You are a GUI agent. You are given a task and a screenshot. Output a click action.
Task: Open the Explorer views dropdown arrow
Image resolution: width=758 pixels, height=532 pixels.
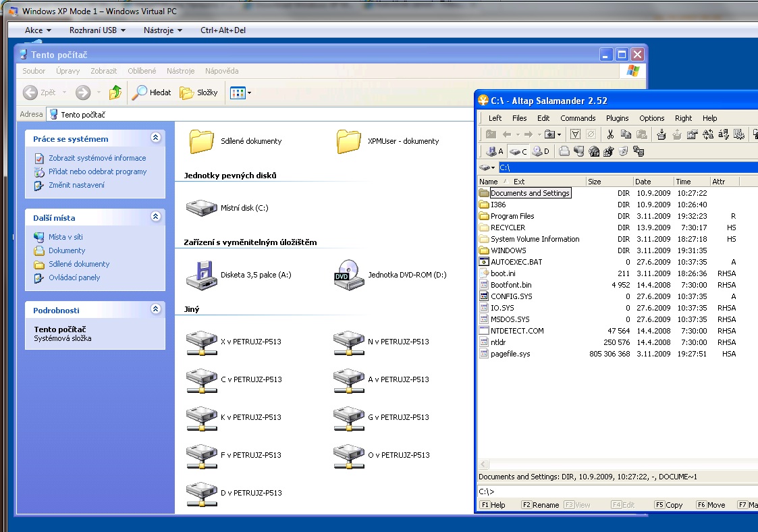[x=250, y=92]
